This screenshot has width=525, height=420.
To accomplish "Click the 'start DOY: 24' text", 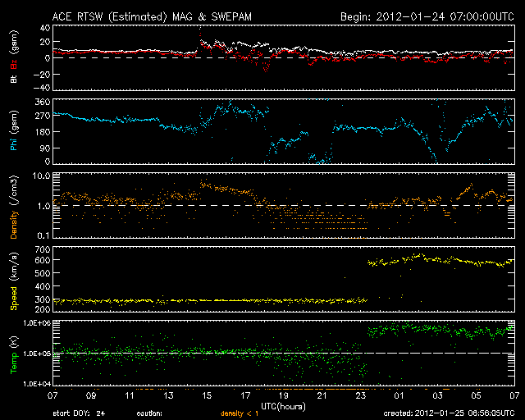I will click(x=79, y=413).
